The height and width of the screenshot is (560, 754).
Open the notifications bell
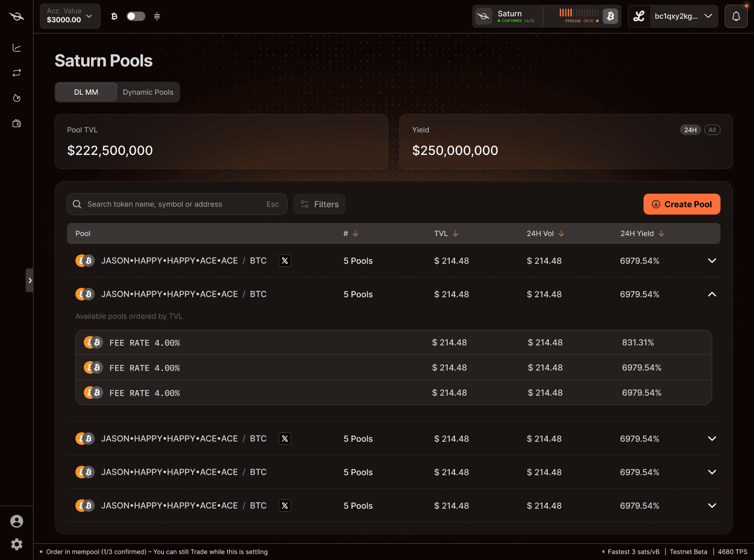click(736, 16)
